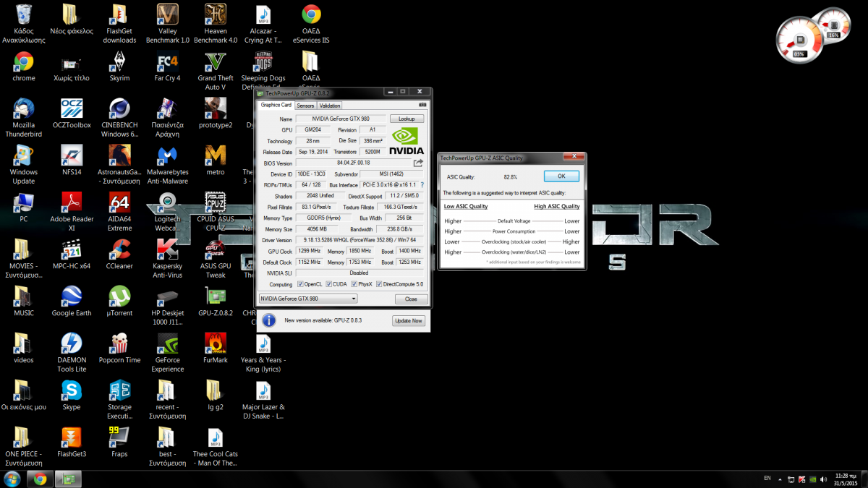Click the NVIDIA SLI Disabled field
Image resolution: width=868 pixels, height=488 pixels.
pyautogui.click(x=359, y=273)
